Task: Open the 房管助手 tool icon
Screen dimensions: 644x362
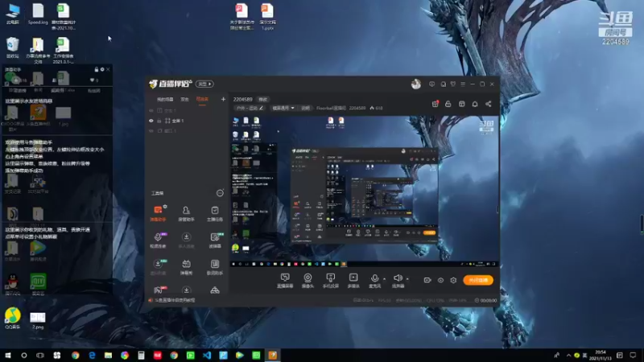Action: click(186, 213)
